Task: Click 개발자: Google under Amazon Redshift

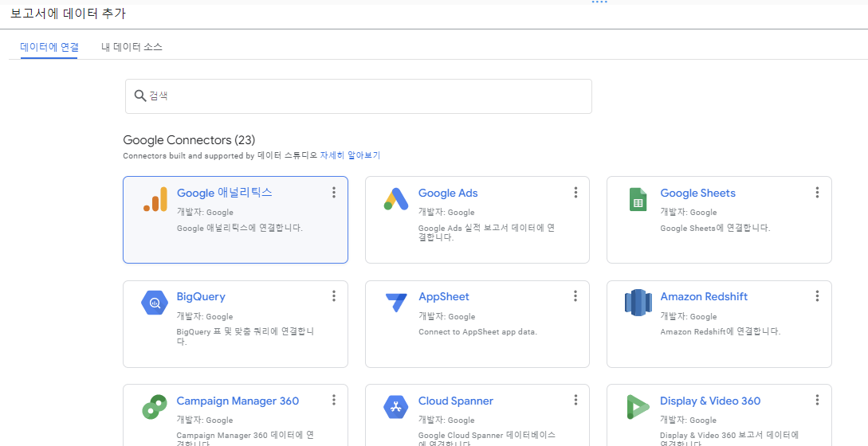Action: 689,316
